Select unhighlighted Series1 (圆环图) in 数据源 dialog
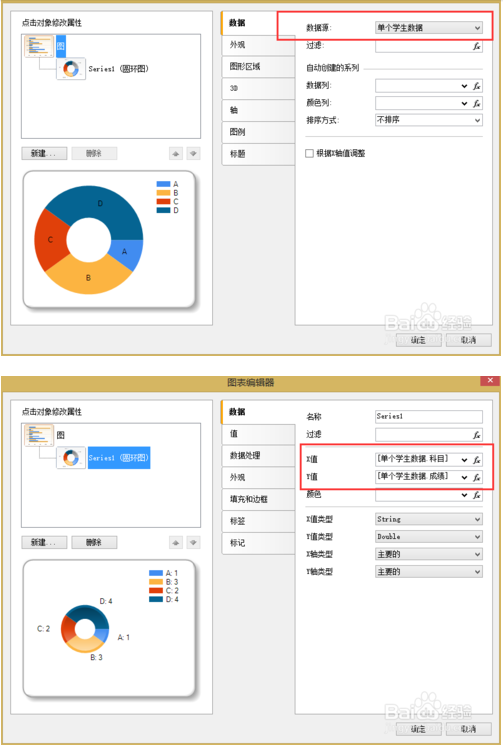Screen dimensions: 503x748 [119, 69]
